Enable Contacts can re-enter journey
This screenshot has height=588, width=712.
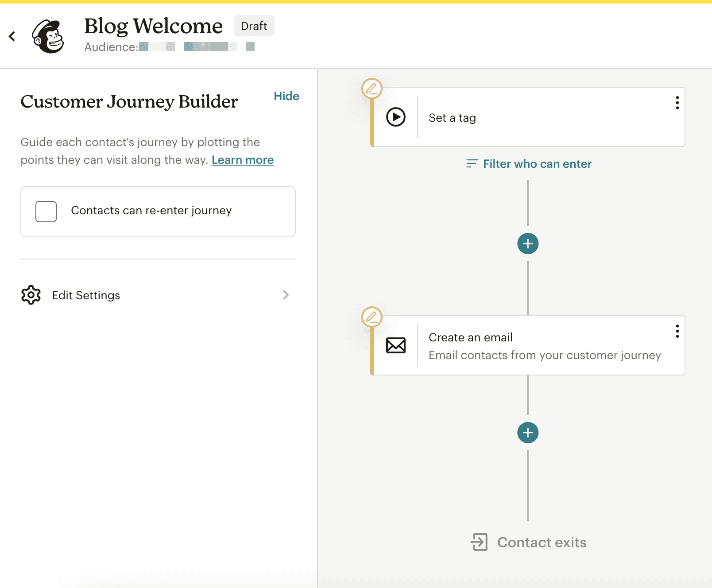(x=46, y=211)
